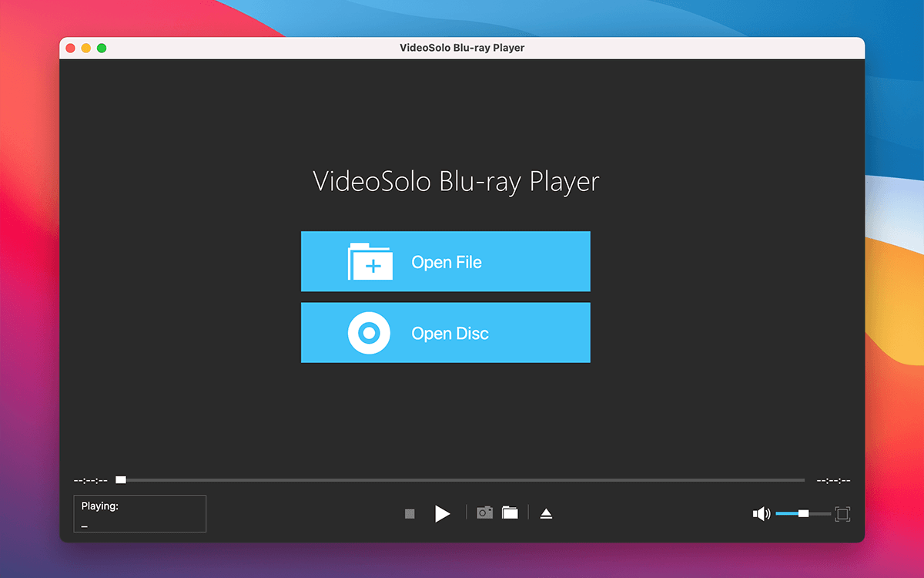Click the playback progress bar handle
The width and height of the screenshot is (924, 578).
(121, 479)
